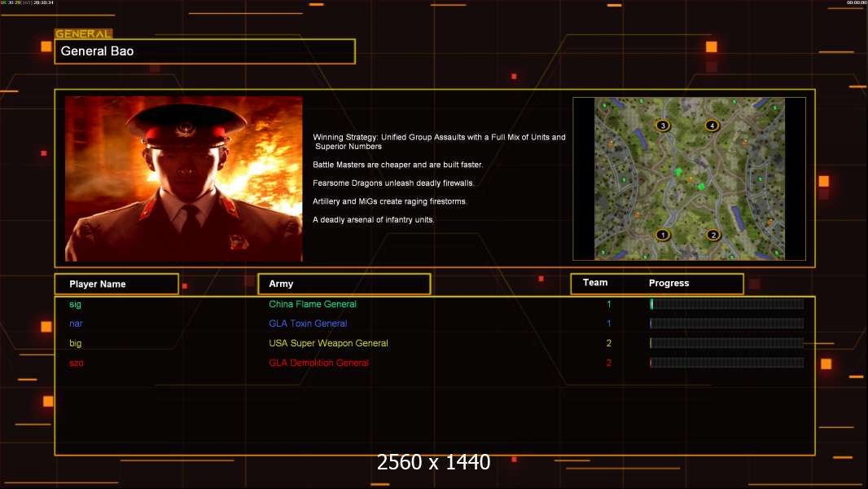Click the GLA Demolition General army entry
Image resolution: width=868 pixels, height=489 pixels.
318,363
